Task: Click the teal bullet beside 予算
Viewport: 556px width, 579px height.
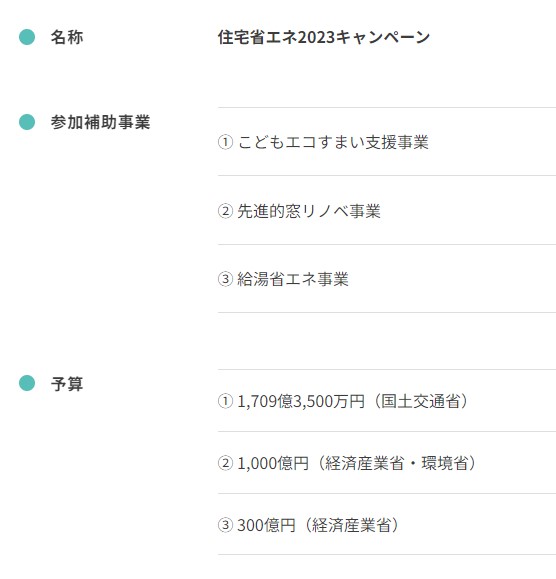Action: (27, 383)
